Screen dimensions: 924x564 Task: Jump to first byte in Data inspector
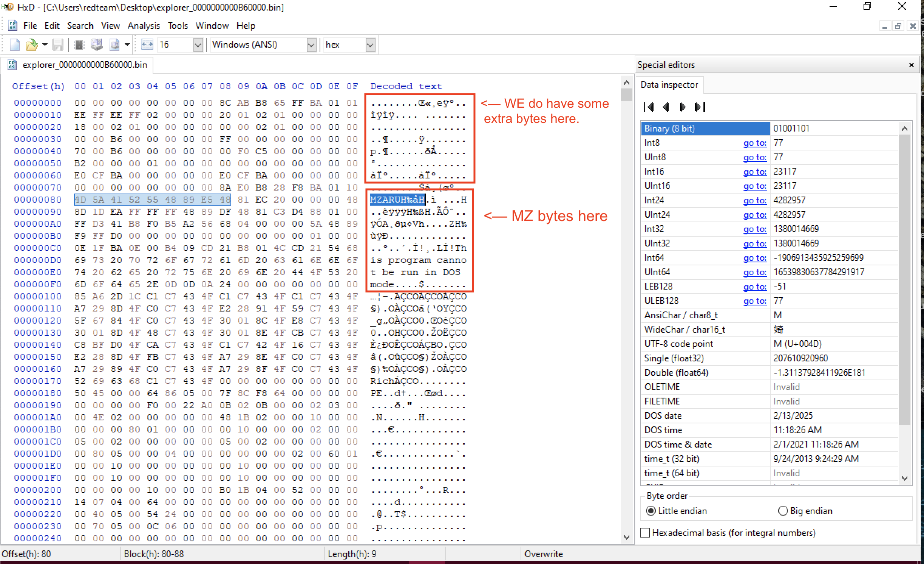click(649, 107)
